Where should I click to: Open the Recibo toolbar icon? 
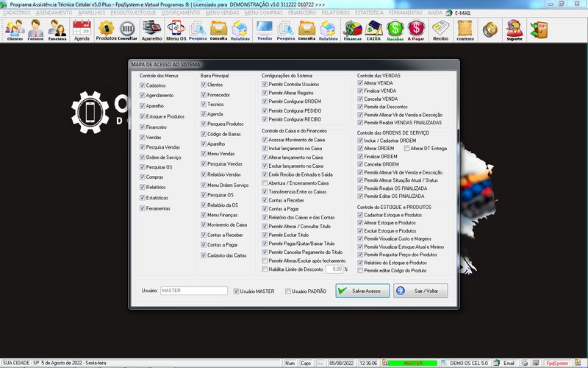(440, 29)
